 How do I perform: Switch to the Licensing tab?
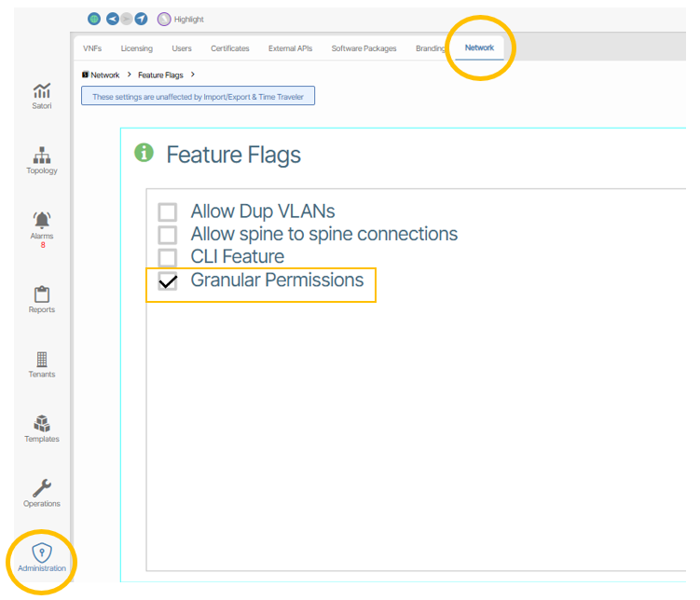pos(137,48)
